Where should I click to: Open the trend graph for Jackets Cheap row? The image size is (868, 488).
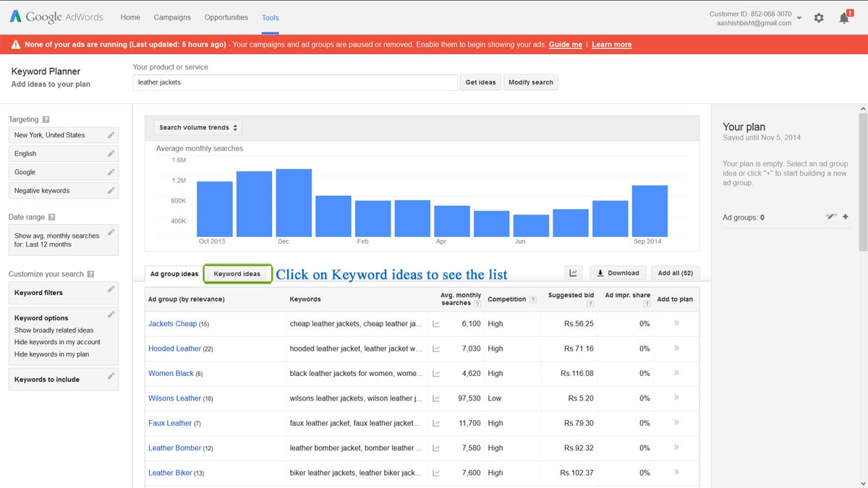tap(435, 324)
